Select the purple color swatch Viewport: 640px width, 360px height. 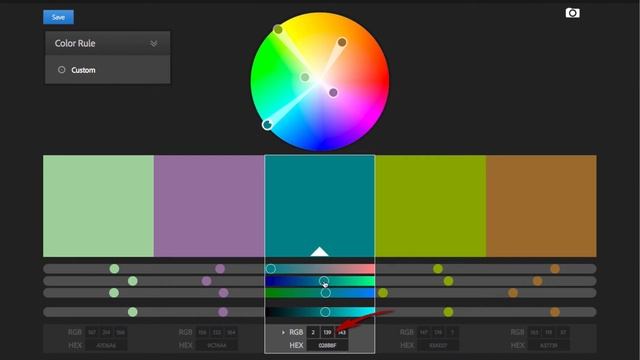point(209,206)
